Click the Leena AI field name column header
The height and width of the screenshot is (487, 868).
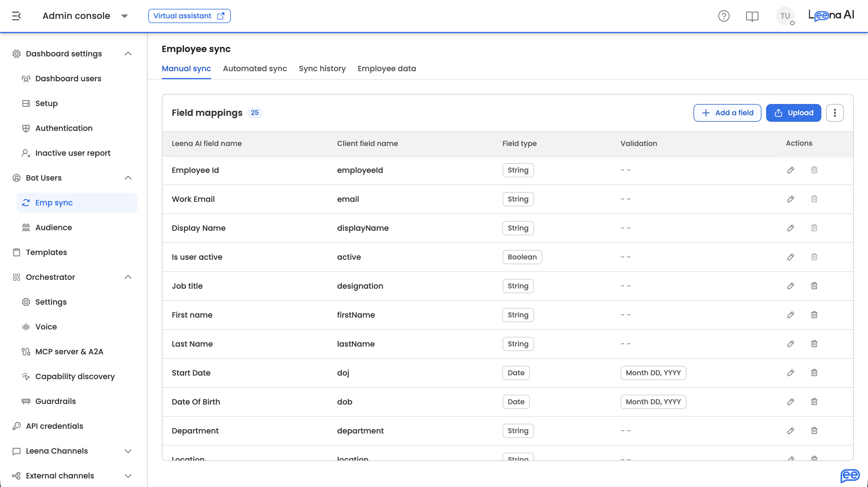coord(207,143)
